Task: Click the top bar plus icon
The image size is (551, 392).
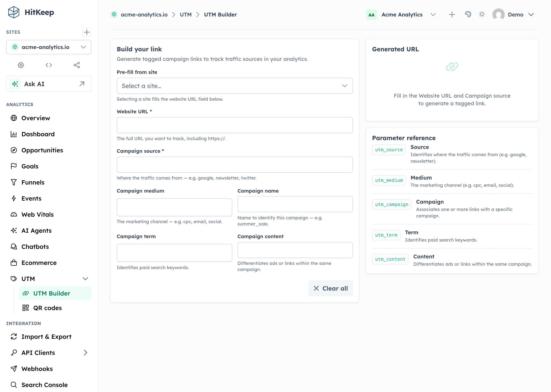Action: 452,15
